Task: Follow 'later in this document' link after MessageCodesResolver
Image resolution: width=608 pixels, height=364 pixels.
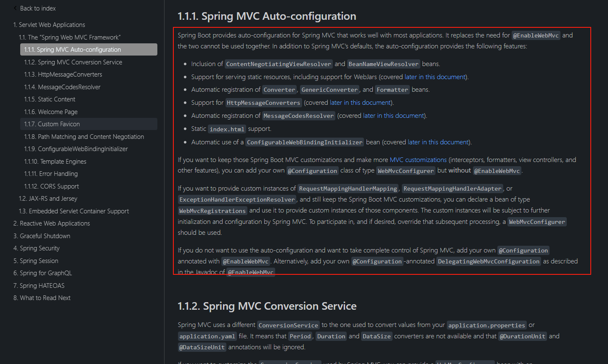Action: [x=393, y=116]
